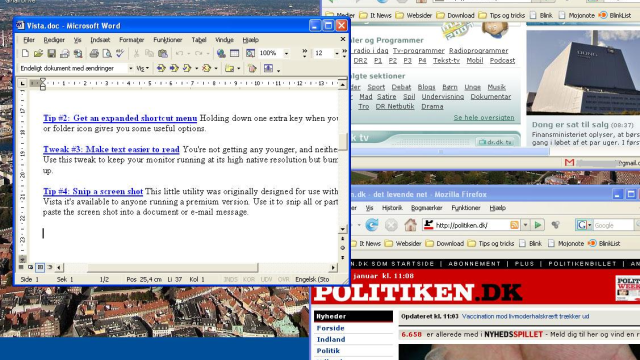
Task: Click the Google search field in Firefox
Action: pos(613,225)
